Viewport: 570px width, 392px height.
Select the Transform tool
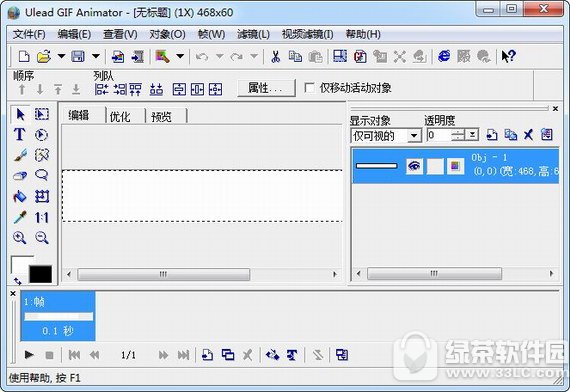(x=42, y=197)
